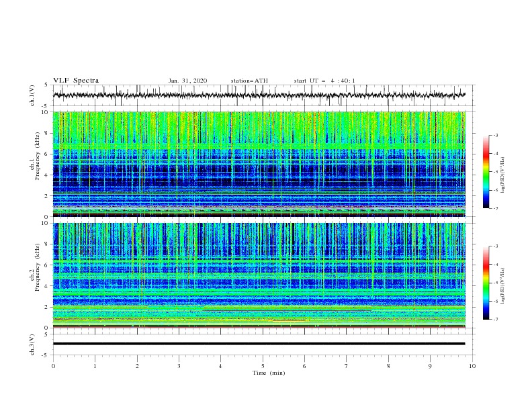Click the "VLF Spectra" plot title

point(76,81)
